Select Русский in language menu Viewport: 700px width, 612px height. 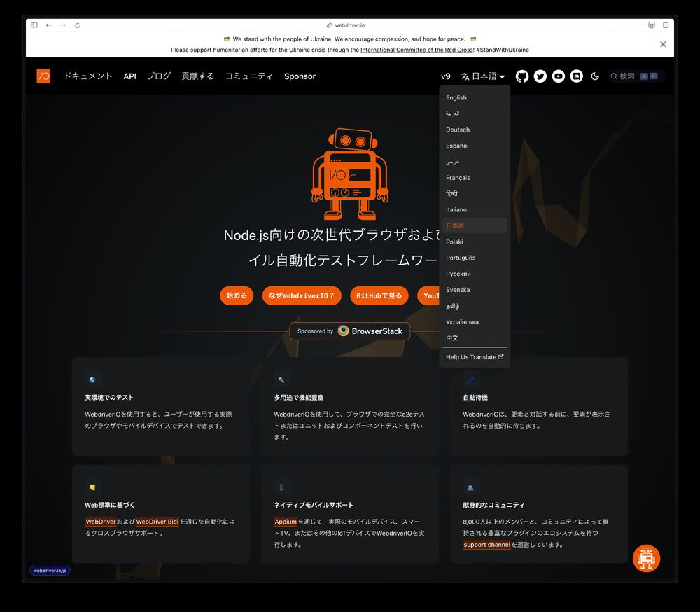click(475, 274)
